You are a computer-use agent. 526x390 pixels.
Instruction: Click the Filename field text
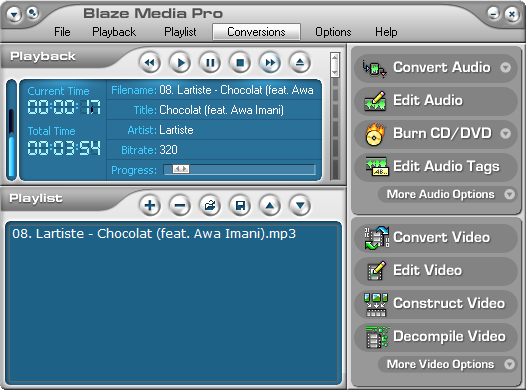236,90
